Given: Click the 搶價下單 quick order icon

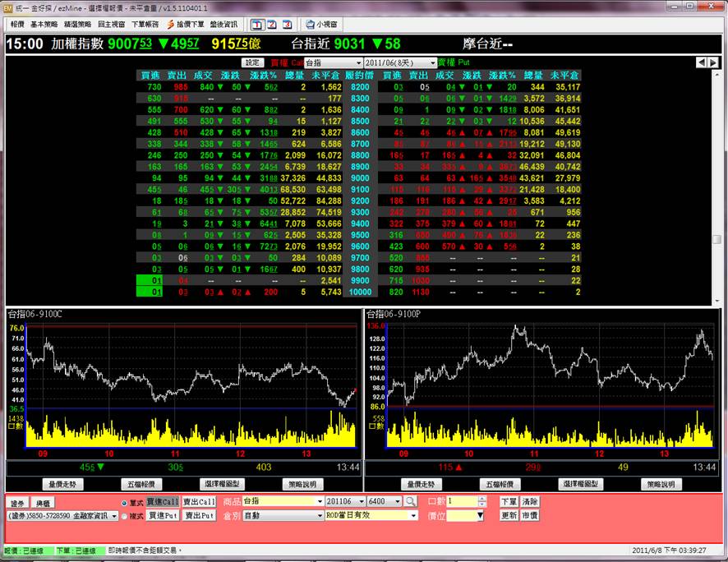Looking at the screenshot, I should (x=186, y=25).
